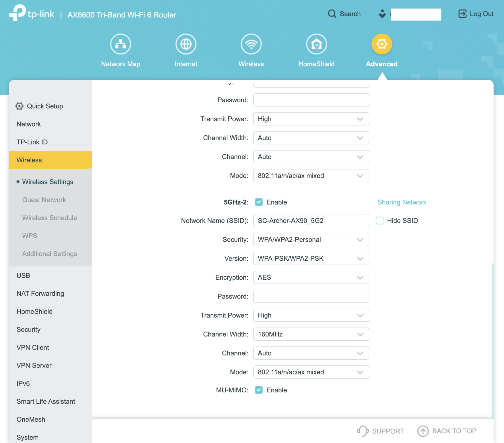The width and height of the screenshot is (504, 443).
Task: Open the HomeShield house icon
Action: click(316, 44)
